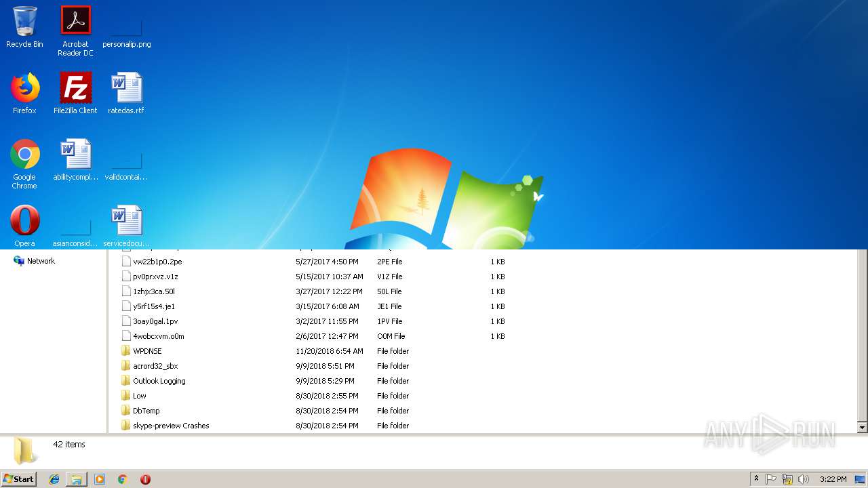Select file 4wobcxvm.o0m
The height and width of the screenshot is (488, 868).
point(159,336)
